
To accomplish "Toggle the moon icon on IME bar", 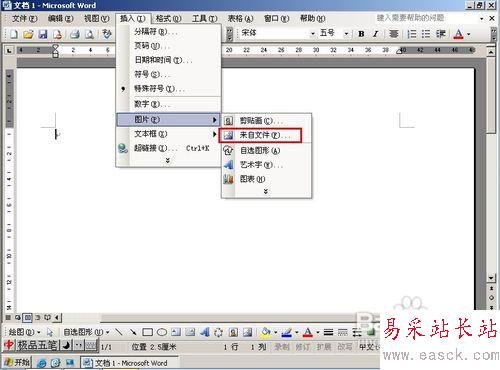I will click(66, 345).
